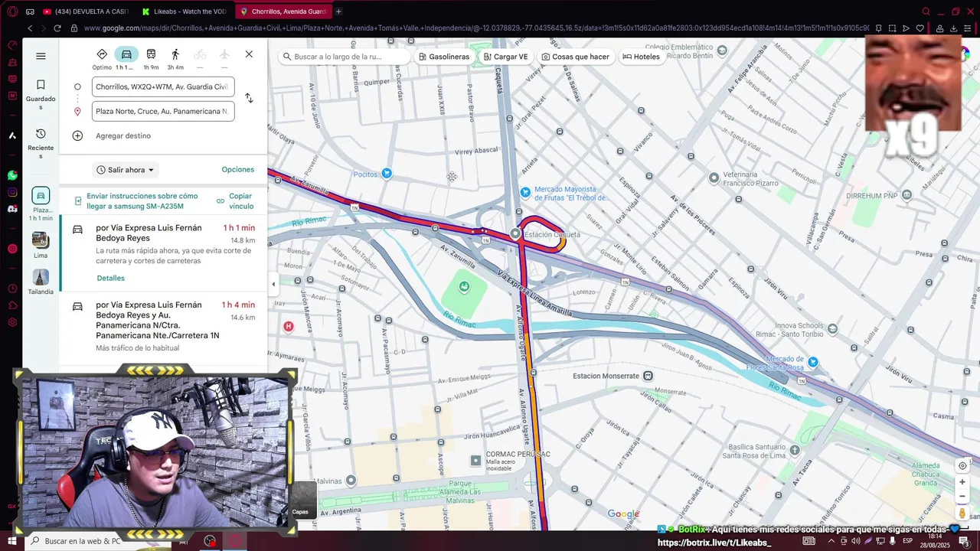Center map on my location

pos(962,466)
